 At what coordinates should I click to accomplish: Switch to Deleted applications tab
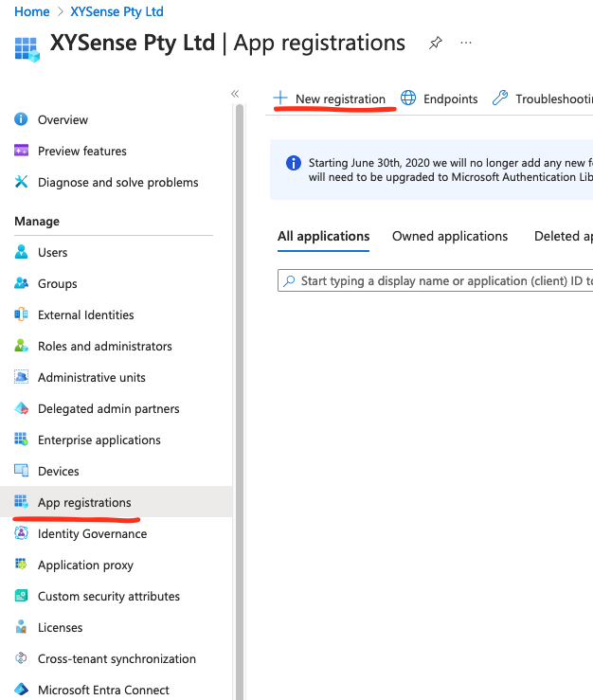(x=564, y=236)
